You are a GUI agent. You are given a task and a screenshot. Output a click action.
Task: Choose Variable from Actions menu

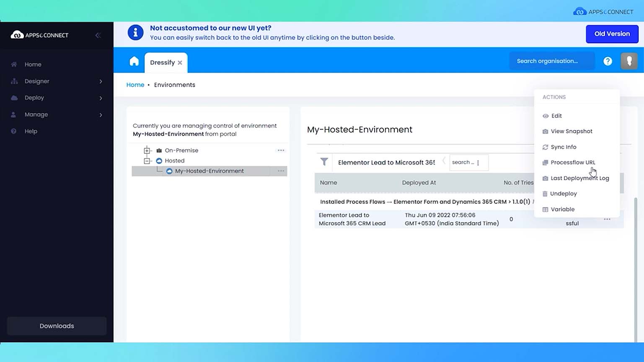[562, 209]
